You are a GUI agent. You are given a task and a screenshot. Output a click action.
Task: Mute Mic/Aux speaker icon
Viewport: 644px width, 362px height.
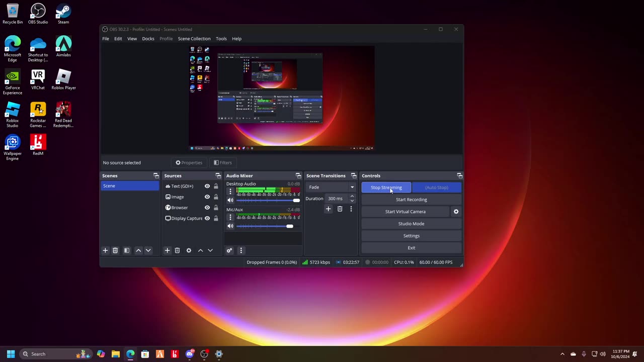coord(230,226)
